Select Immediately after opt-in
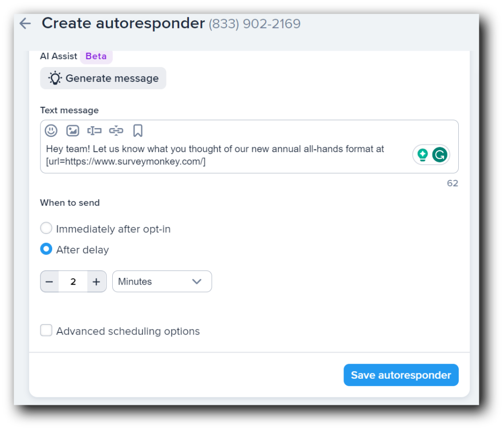This screenshot has height=430, width=504. 46,228
